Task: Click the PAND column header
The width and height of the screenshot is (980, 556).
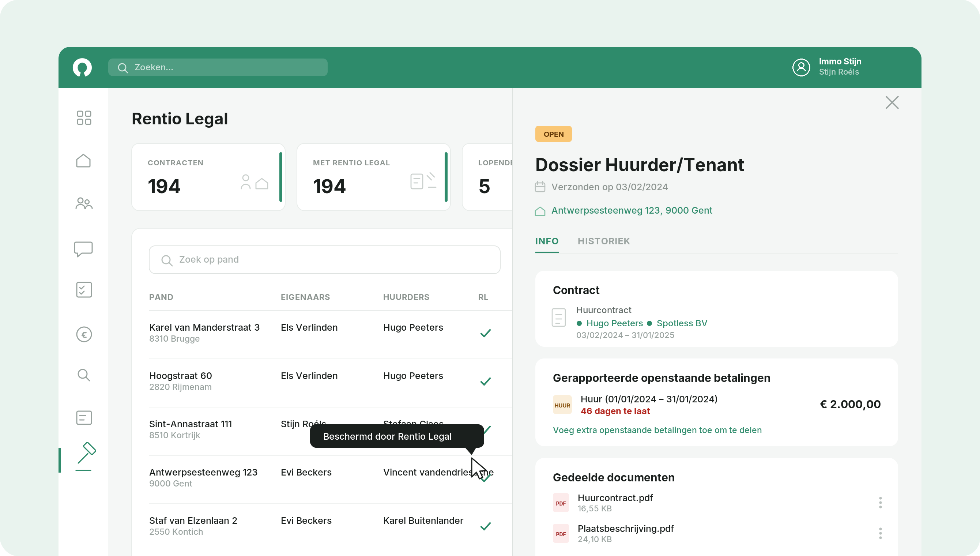Action: [x=161, y=297]
